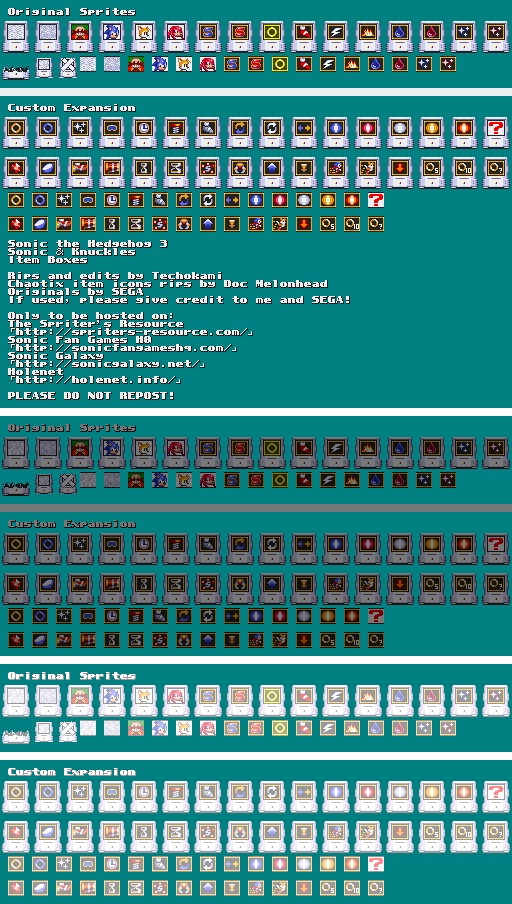Viewport: 512px width, 904px height.
Task: Click the full-color question mark monitor
Action: pos(497,133)
